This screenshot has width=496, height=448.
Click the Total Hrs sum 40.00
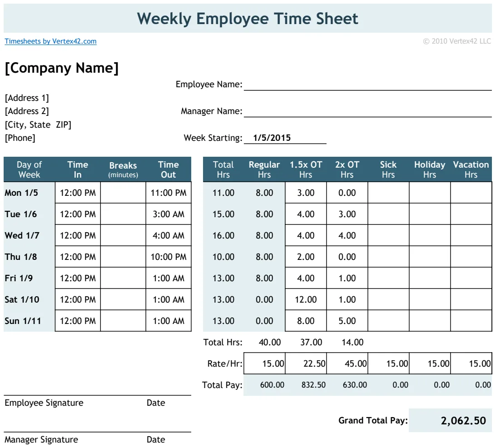point(270,342)
